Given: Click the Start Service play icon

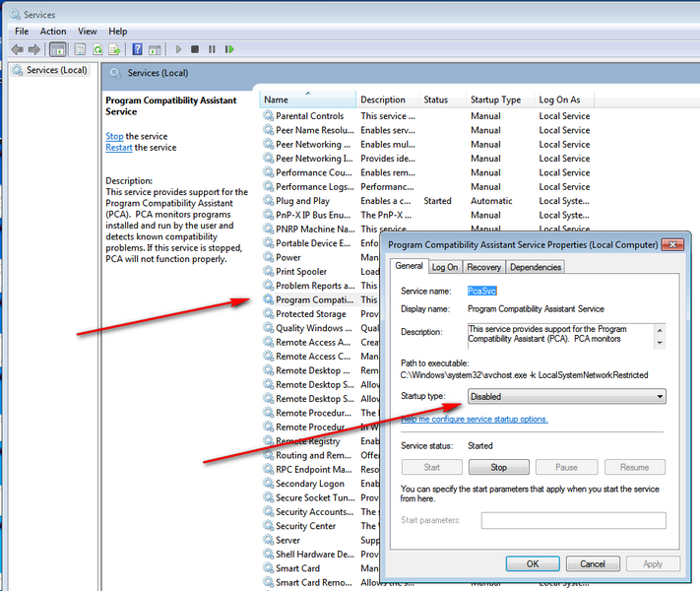Looking at the screenshot, I should (178, 49).
